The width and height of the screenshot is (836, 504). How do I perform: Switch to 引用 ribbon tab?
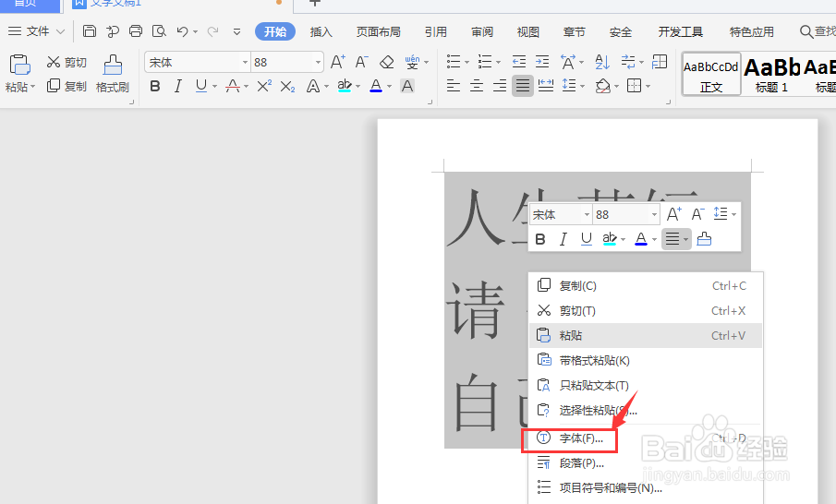(436, 32)
